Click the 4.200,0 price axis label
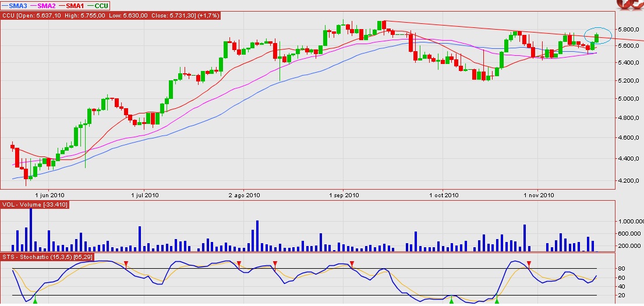Image resolution: width=644 pixels, height=306 pixels. (628, 180)
